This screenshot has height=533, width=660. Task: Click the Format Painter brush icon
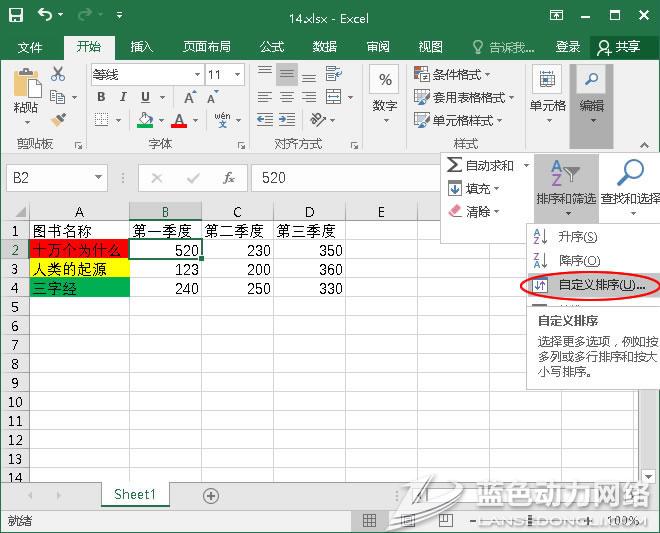tap(58, 120)
